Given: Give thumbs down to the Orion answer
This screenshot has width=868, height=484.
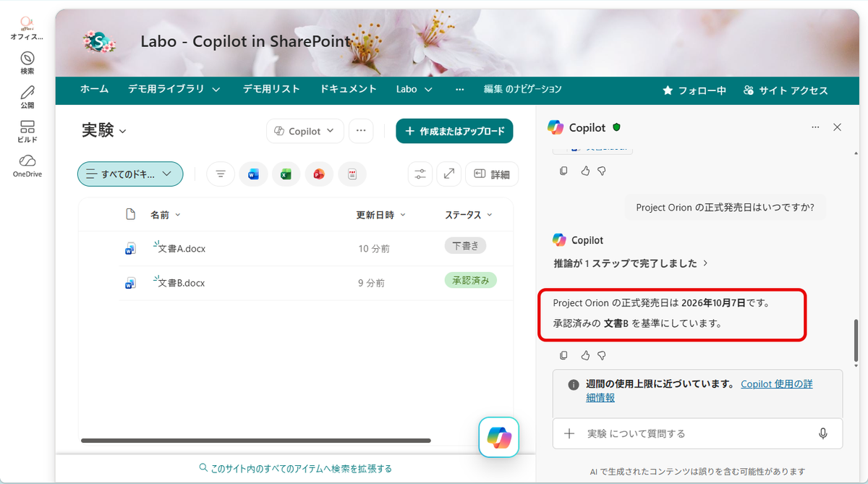Looking at the screenshot, I should click(601, 355).
